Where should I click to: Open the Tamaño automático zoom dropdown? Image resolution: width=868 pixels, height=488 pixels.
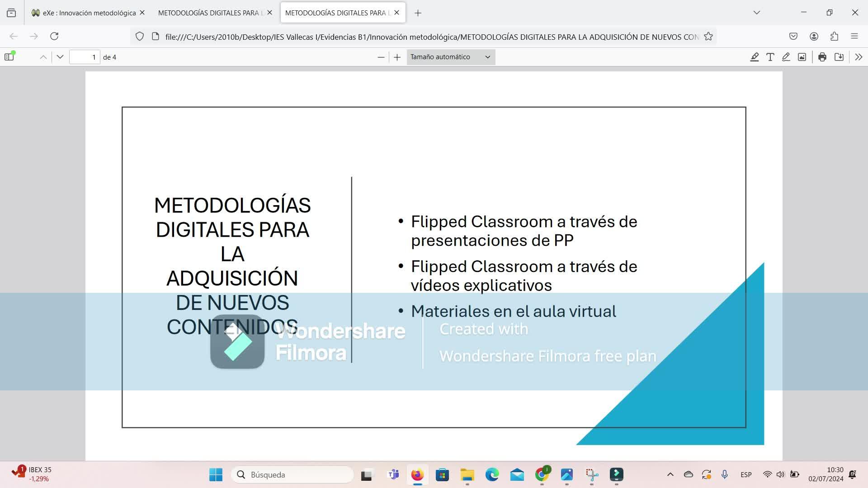[450, 57]
